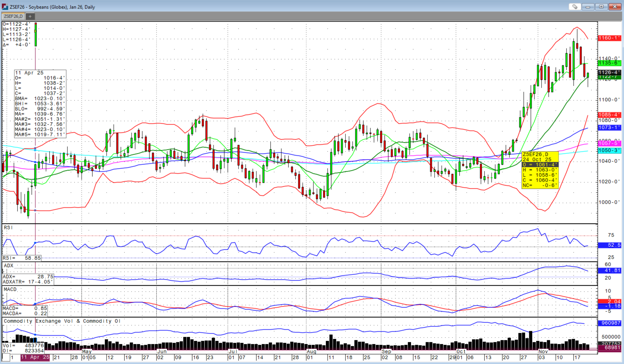Close the ZSEF26 chart window
Image resolution: width=624 pixels, height=364 pixels.
[x=615, y=7]
